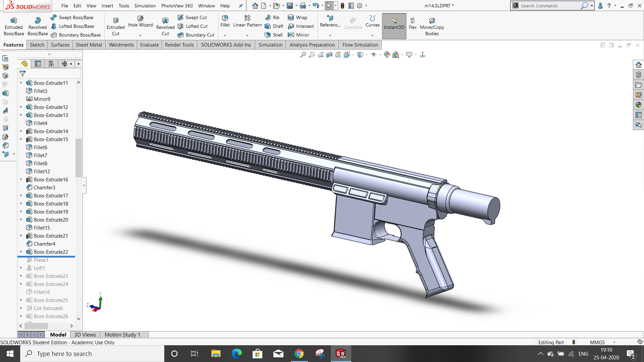Open File Explorer from the taskbar
The height and width of the screenshot is (362, 644).
pos(216,354)
